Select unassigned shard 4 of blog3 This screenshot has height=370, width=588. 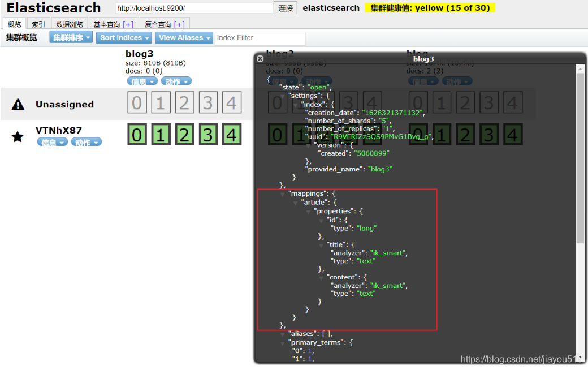231,103
